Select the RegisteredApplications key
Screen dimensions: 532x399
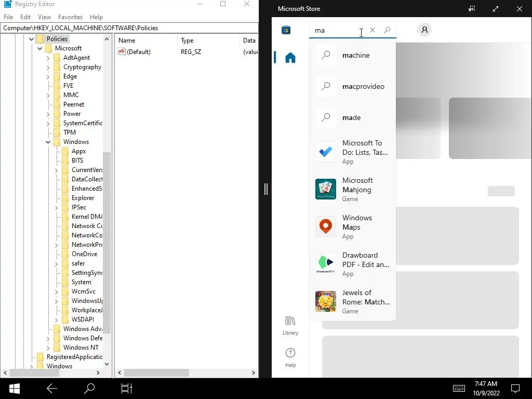(74, 356)
